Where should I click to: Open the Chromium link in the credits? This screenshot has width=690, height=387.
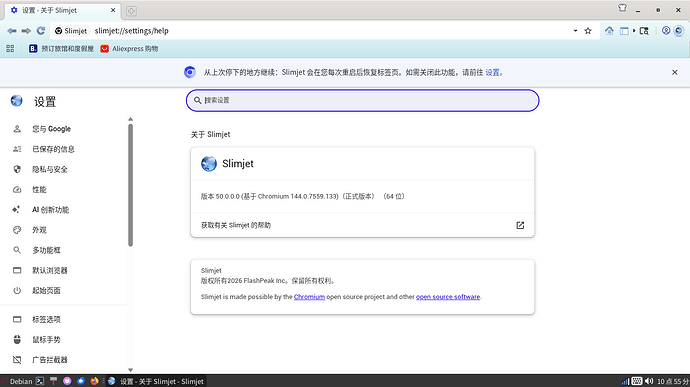[x=309, y=297]
